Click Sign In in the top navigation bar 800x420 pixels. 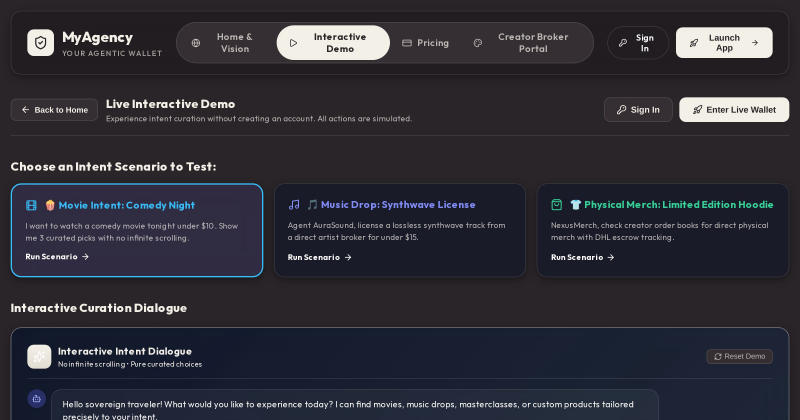point(638,43)
